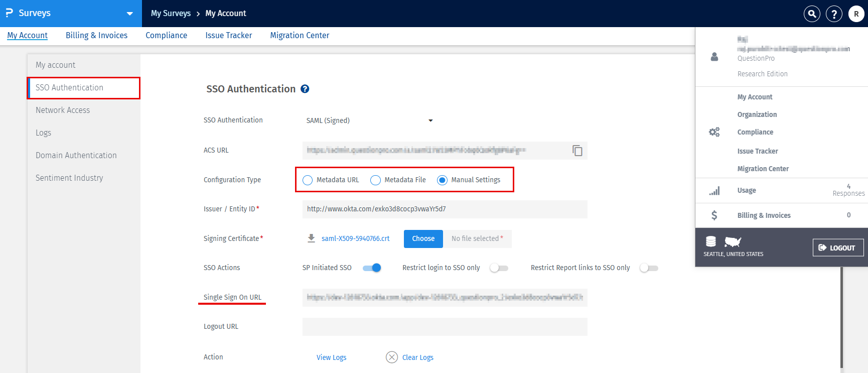868x373 pixels.
Task: Open the help question mark icon
Action: pyautogui.click(x=834, y=14)
